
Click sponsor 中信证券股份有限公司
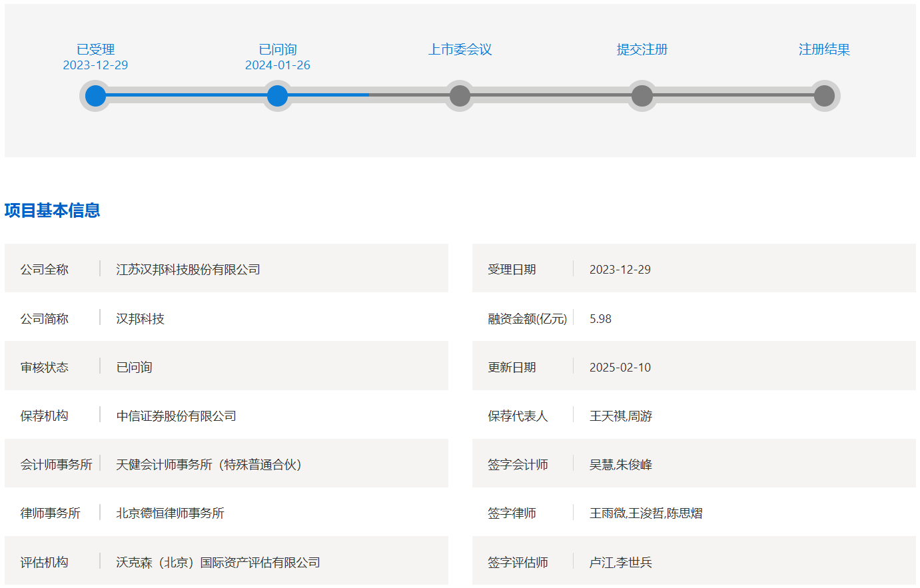[x=176, y=416]
